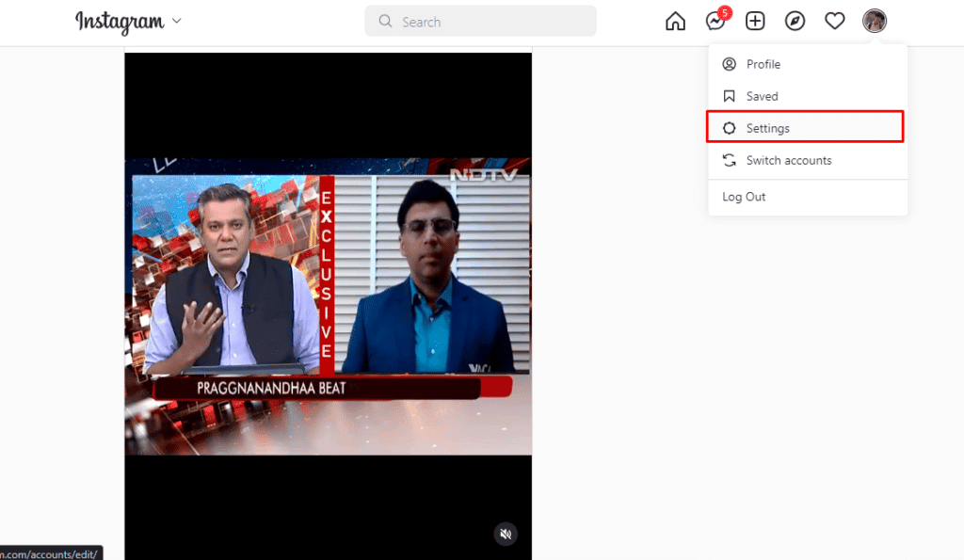Click the magnifier icon in search bar
Viewport: 964px width, 560px height.
pyautogui.click(x=385, y=22)
